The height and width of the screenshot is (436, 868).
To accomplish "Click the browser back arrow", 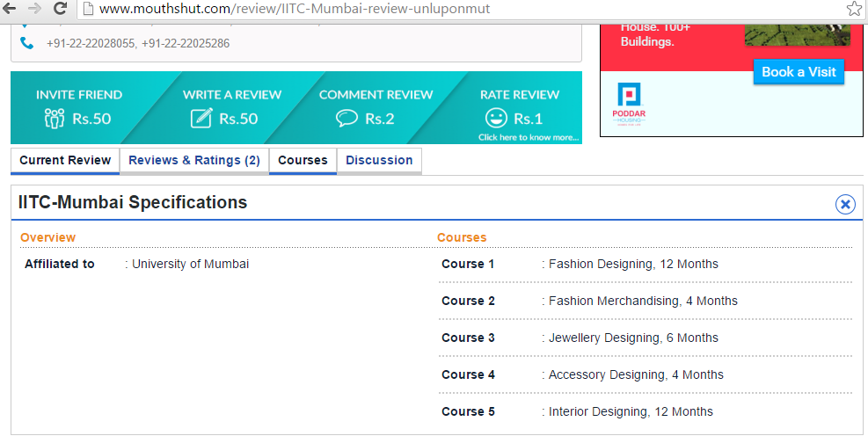I will 10,8.
